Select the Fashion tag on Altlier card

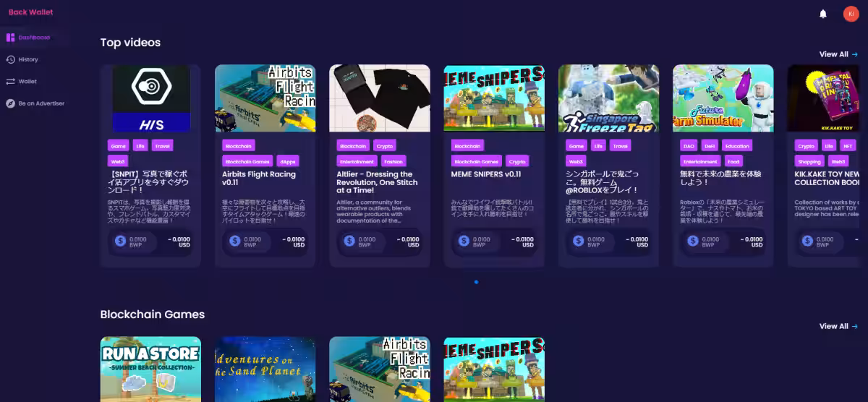click(x=393, y=161)
